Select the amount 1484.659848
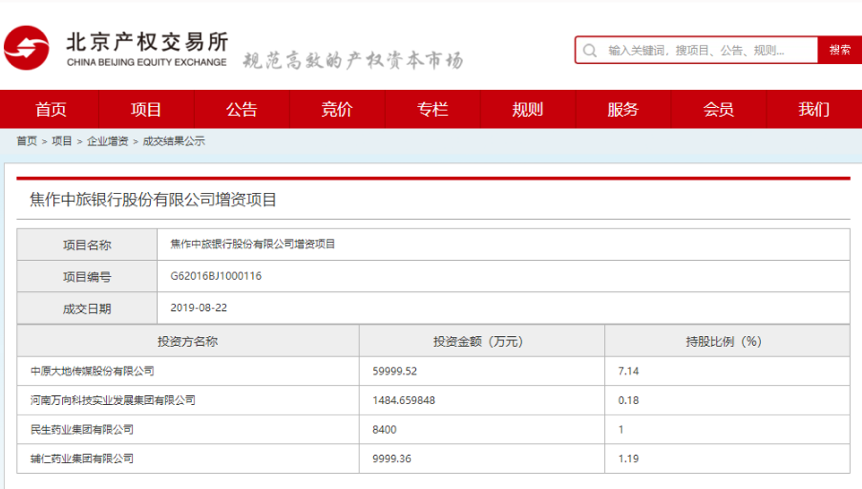The height and width of the screenshot is (489, 862). pos(404,400)
